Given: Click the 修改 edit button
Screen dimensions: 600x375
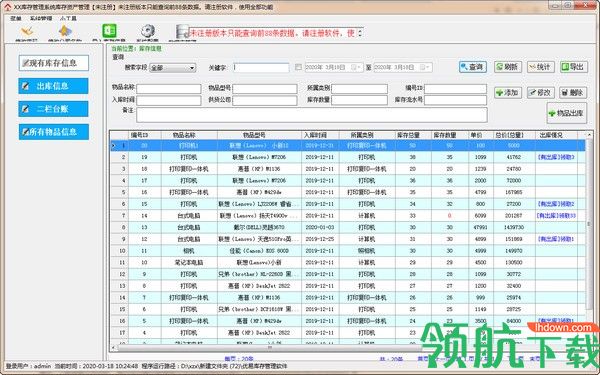Looking at the screenshot, I should (x=541, y=93).
